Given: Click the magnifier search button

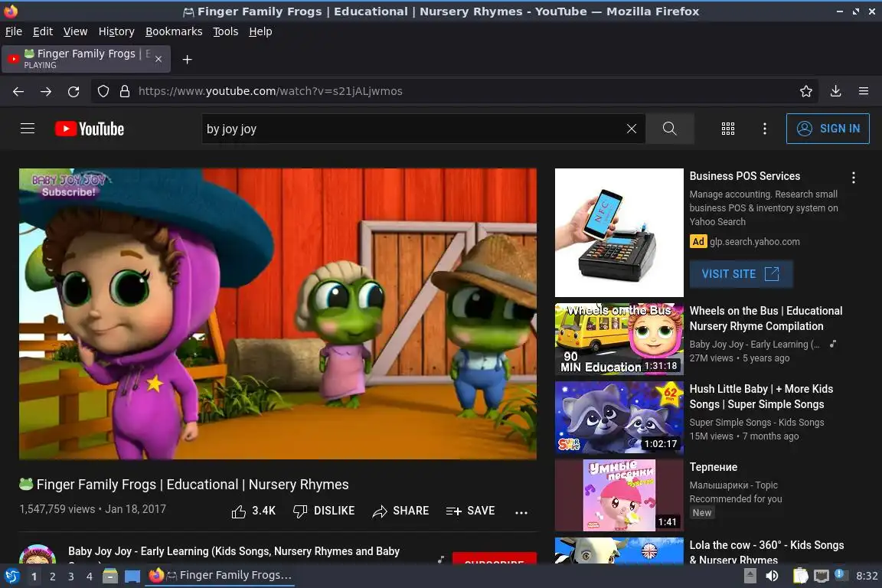Looking at the screenshot, I should click(x=669, y=129).
